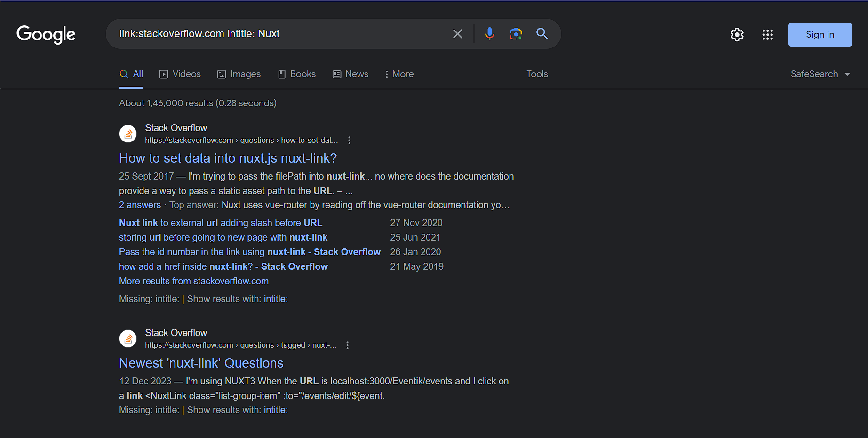Image resolution: width=868 pixels, height=438 pixels.
Task: Click 'More results from stackoverflow.com'
Action: [193, 281]
